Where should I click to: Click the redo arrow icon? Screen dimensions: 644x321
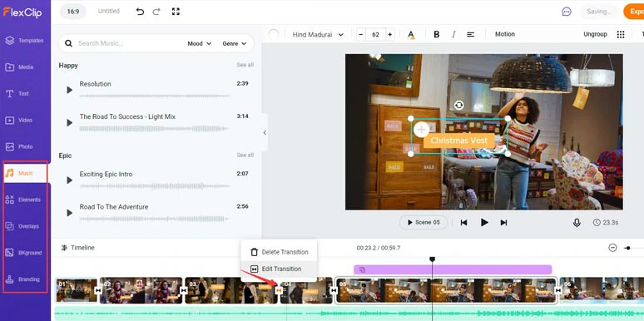[x=156, y=12]
